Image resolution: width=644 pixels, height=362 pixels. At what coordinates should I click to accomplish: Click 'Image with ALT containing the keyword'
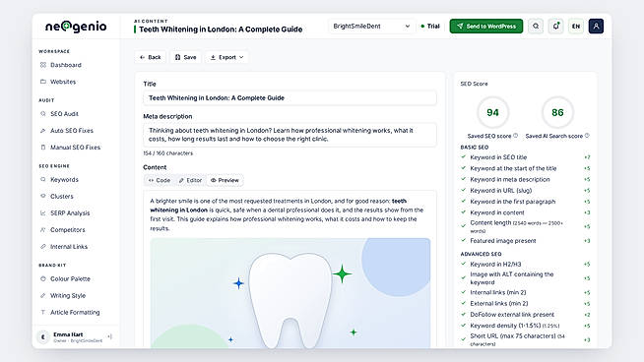pos(526,278)
